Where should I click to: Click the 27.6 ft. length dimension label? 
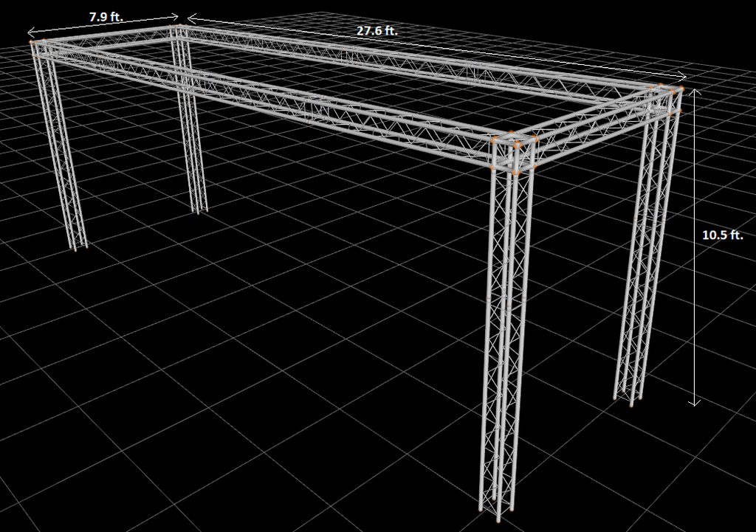click(x=377, y=31)
